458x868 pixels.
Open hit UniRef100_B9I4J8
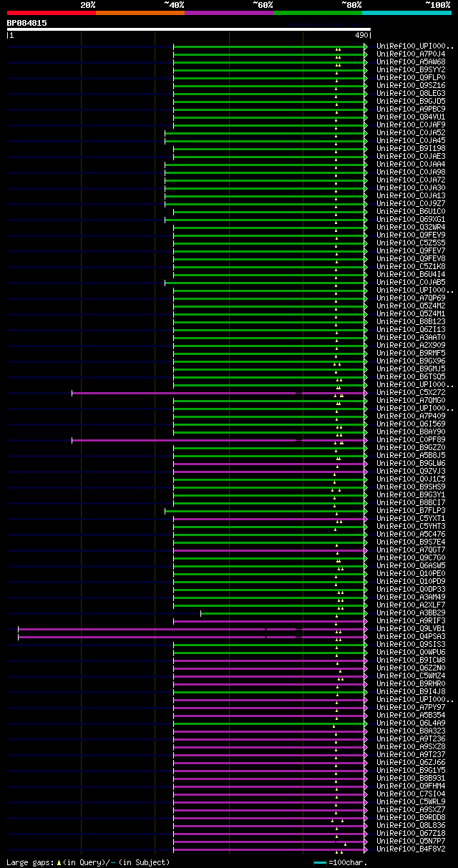411,691
